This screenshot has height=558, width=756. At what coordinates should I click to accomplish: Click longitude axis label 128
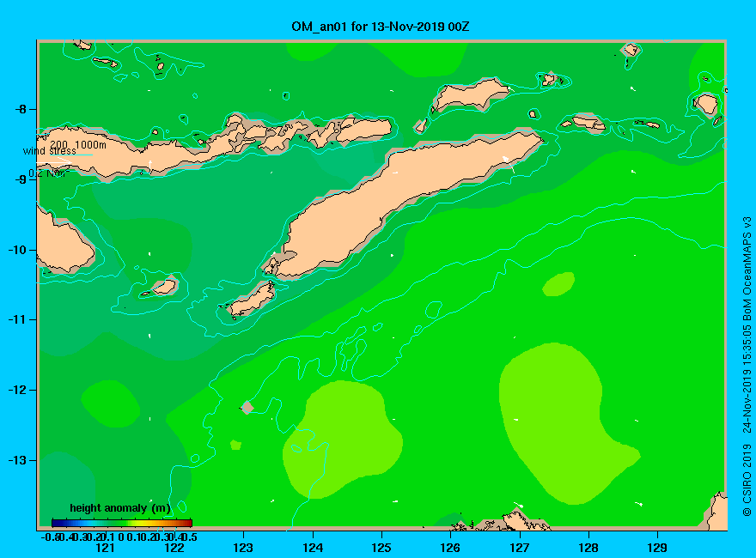click(588, 548)
